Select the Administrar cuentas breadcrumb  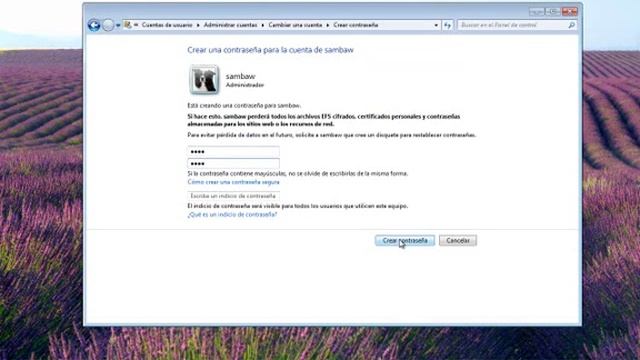click(x=231, y=25)
